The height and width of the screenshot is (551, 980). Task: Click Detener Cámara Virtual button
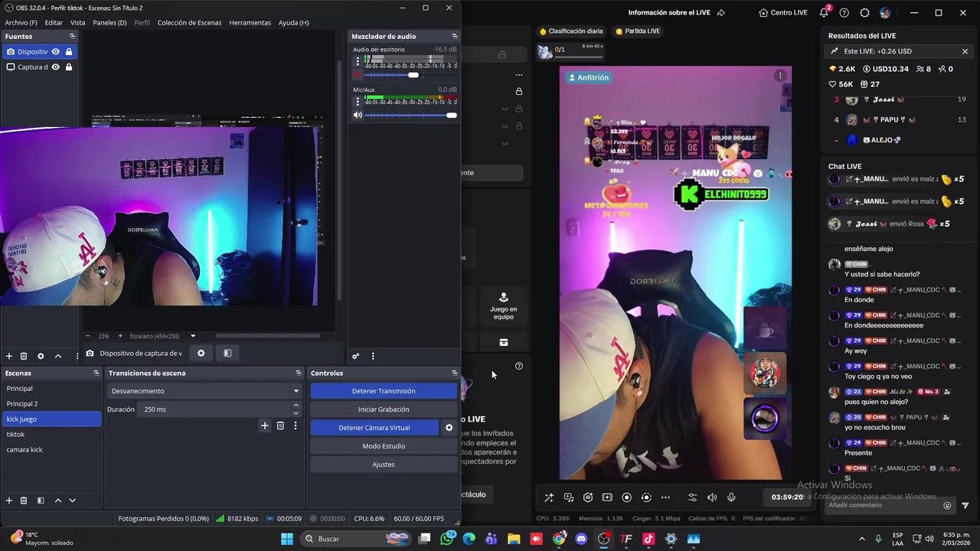click(x=374, y=428)
